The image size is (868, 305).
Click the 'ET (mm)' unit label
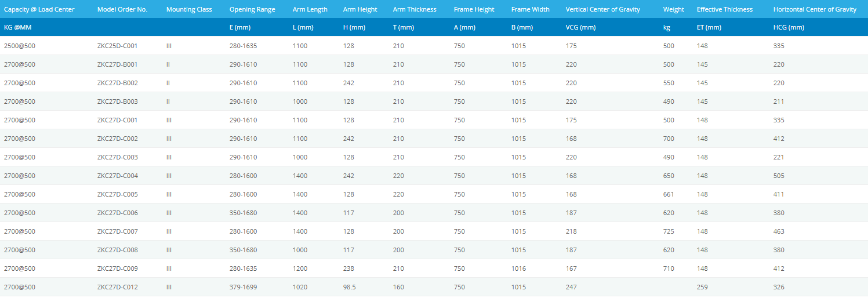709,27
